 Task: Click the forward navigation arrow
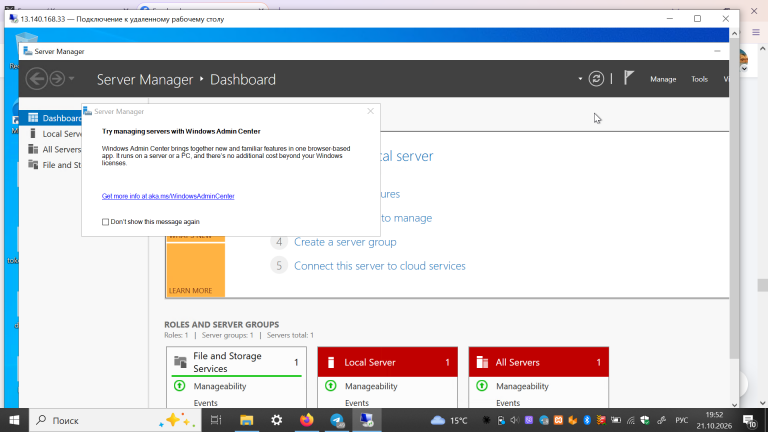point(57,79)
